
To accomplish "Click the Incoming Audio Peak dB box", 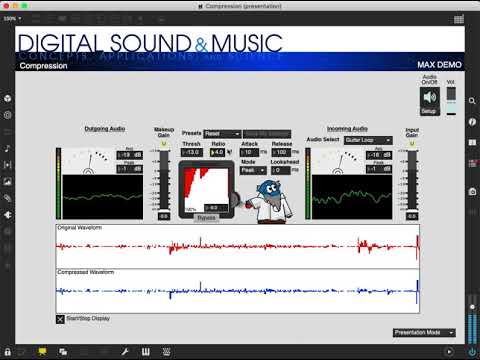I will tap(379, 169).
